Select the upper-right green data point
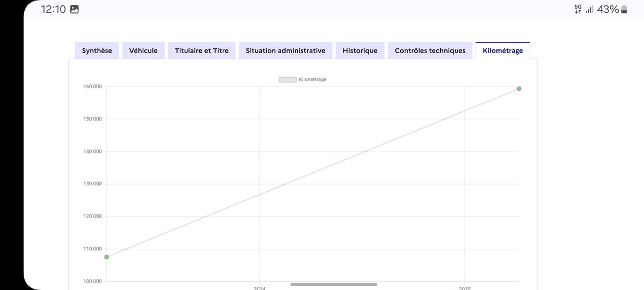The image size is (644, 290). coord(519,89)
